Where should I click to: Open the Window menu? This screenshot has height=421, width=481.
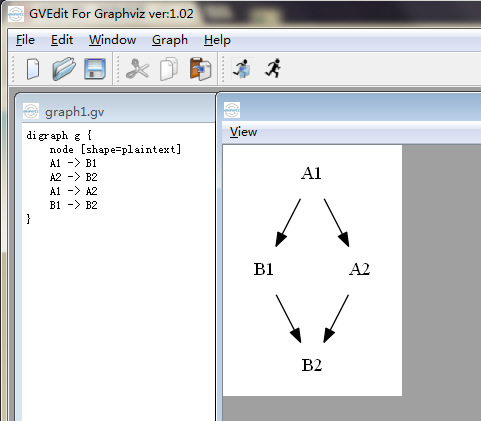tap(112, 40)
